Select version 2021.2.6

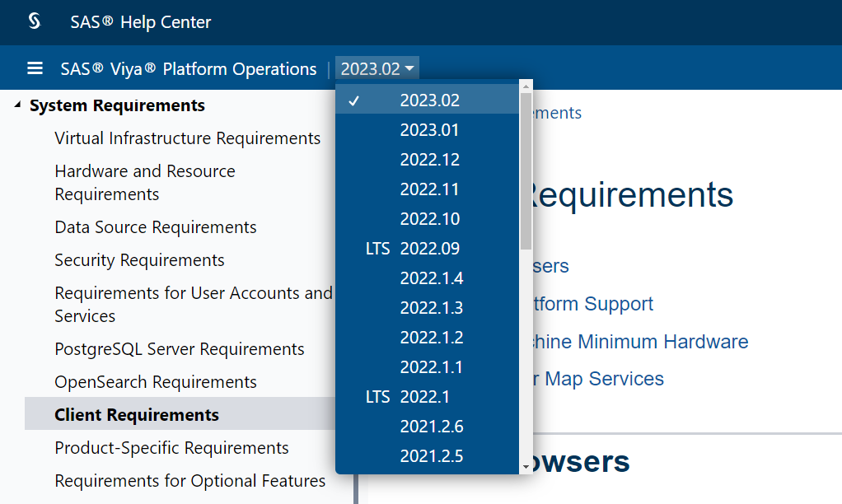click(432, 427)
